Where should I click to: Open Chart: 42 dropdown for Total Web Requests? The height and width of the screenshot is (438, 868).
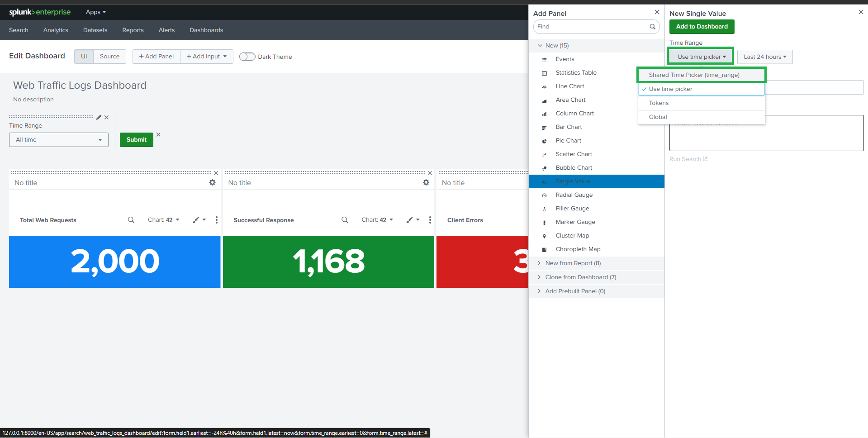click(164, 220)
